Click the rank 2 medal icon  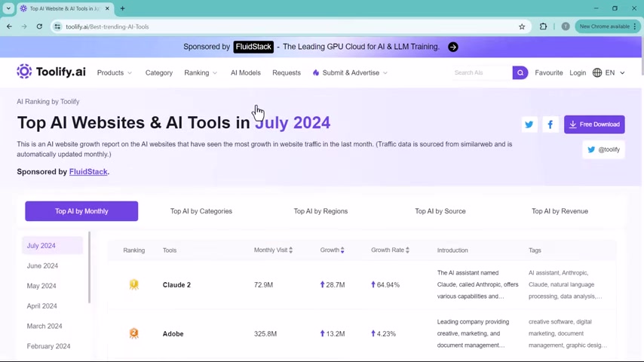tap(134, 333)
